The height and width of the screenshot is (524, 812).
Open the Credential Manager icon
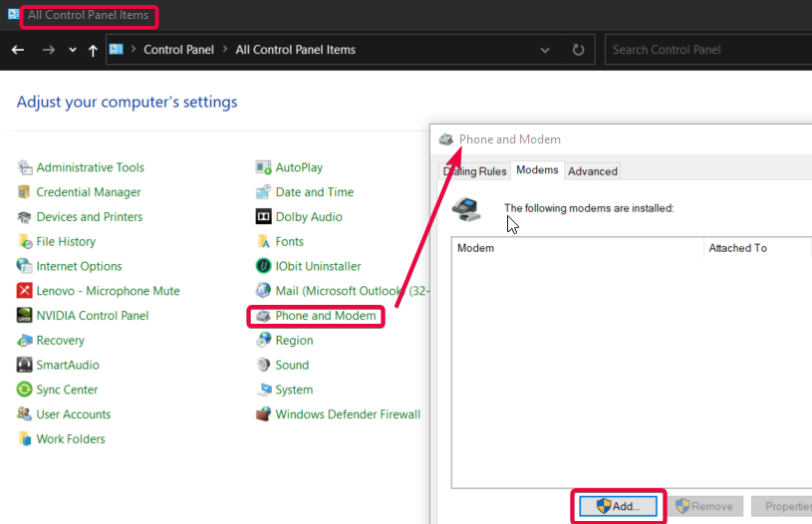24,192
